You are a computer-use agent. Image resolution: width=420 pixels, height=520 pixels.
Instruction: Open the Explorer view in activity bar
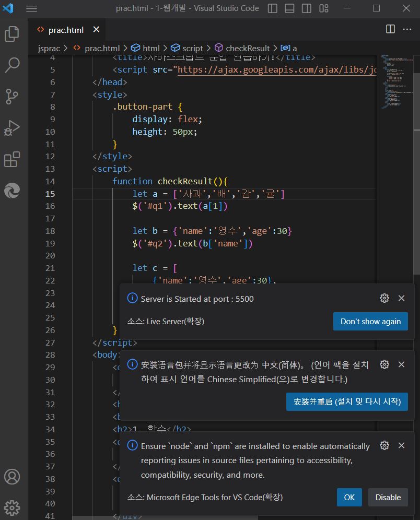click(12, 34)
